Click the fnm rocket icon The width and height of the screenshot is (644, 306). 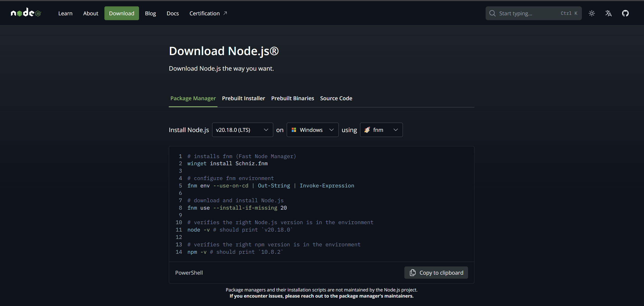coord(367,130)
